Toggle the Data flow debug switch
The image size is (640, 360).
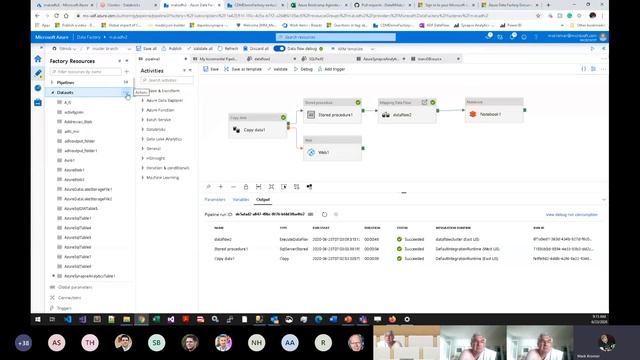(279, 49)
